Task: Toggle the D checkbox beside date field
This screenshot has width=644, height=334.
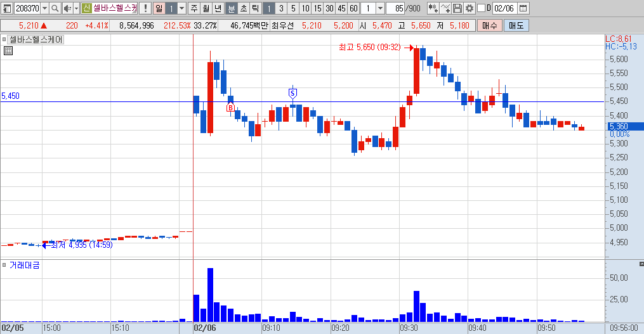Action: (x=481, y=8)
